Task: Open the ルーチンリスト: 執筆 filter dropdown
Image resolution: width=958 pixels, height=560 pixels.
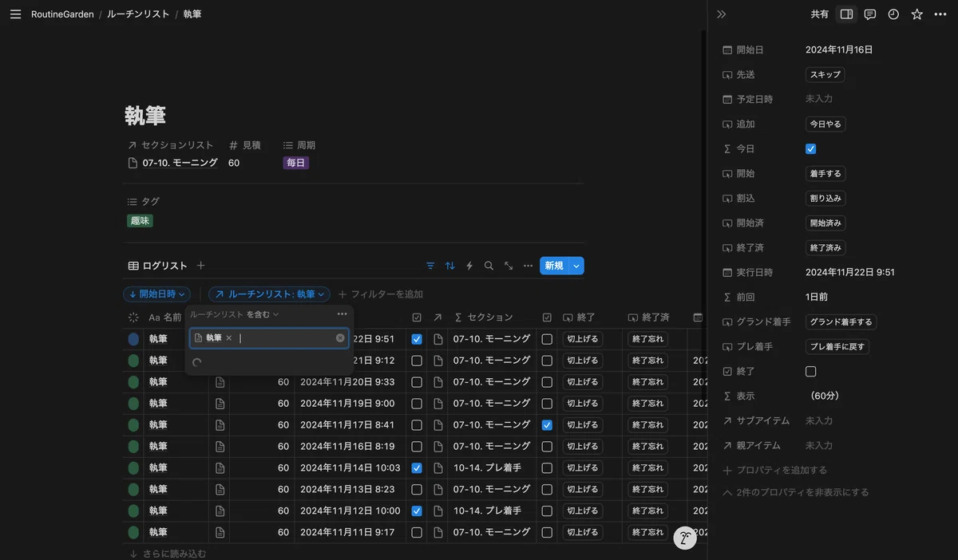Action: [x=269, y=294]
